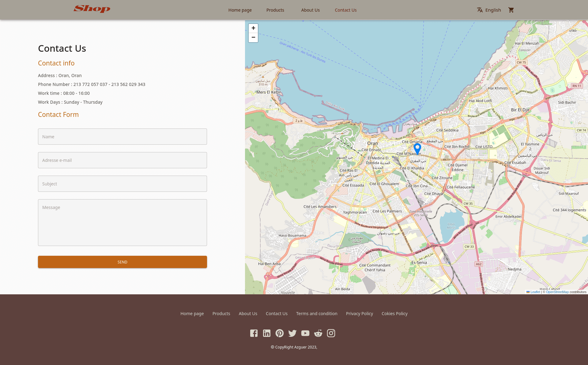The image size is (588, 365).
Task: Open the Instagram footer icon
Action: point(331,333)
